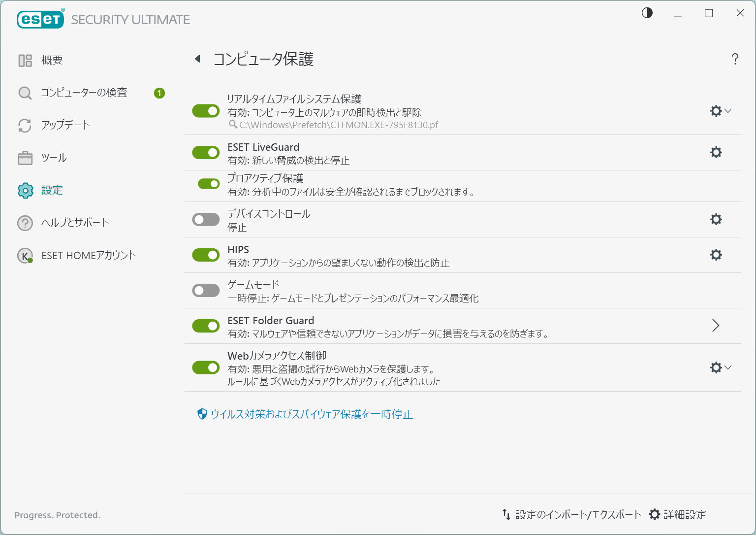The image size is (756, 535).
Task: Open the 概要 section
Action: pos(52,60)
